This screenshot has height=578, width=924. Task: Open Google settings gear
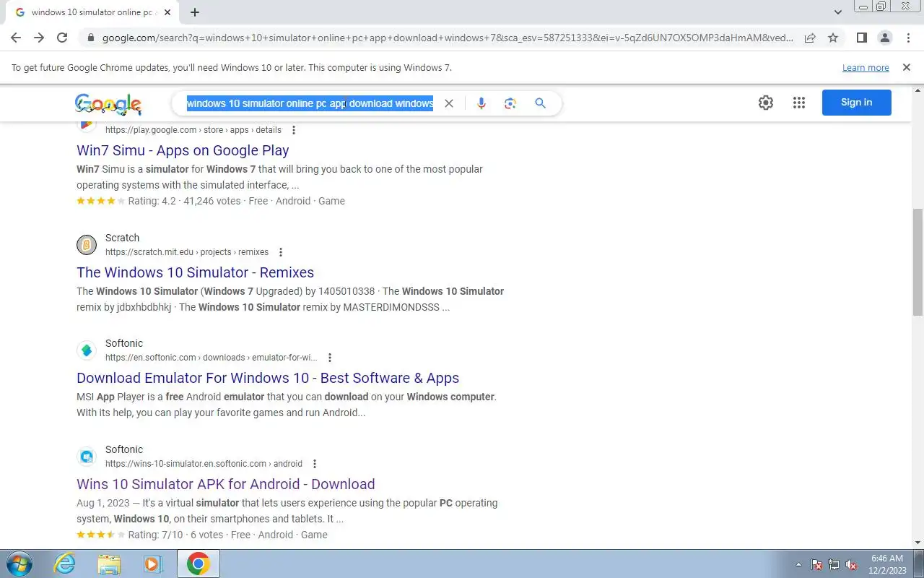coord(766,103)
